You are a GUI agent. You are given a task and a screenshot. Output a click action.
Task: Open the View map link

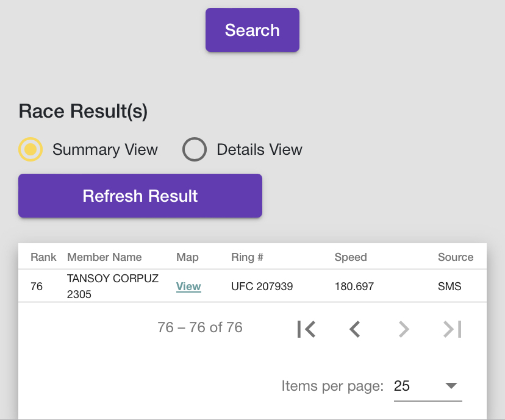point(188,286)
